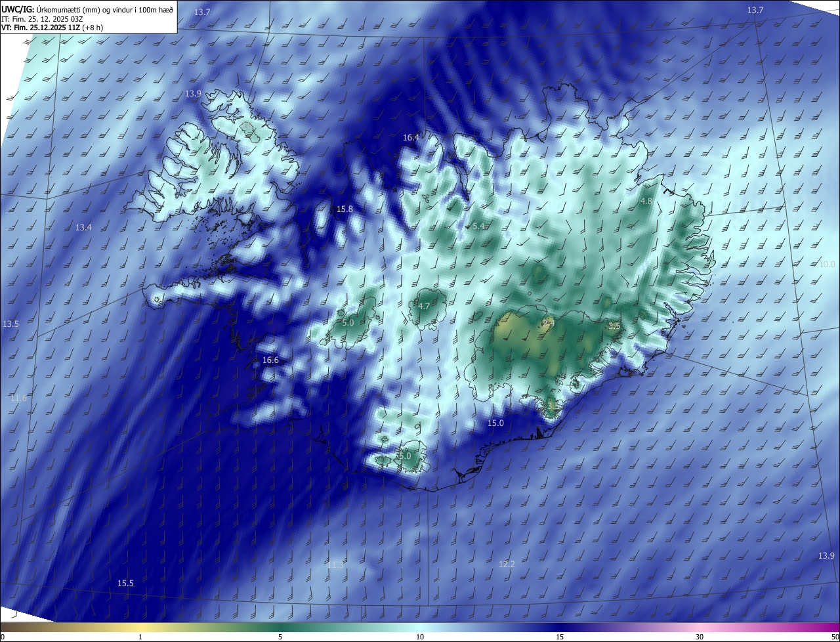Click the colour scale label 30
The width and height of the screenshot is (840, 642).
point(700,637)
